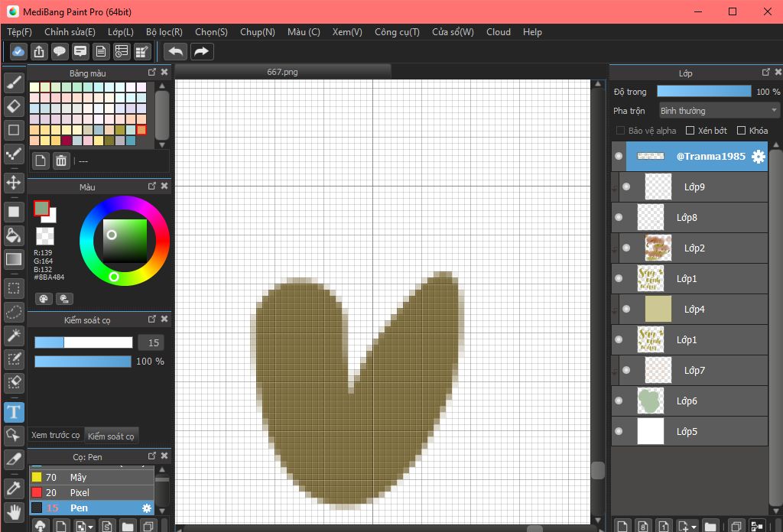783x532 pixels.
Task: Open the Bộ lọc(R) menu
Action: click(164, 32)
